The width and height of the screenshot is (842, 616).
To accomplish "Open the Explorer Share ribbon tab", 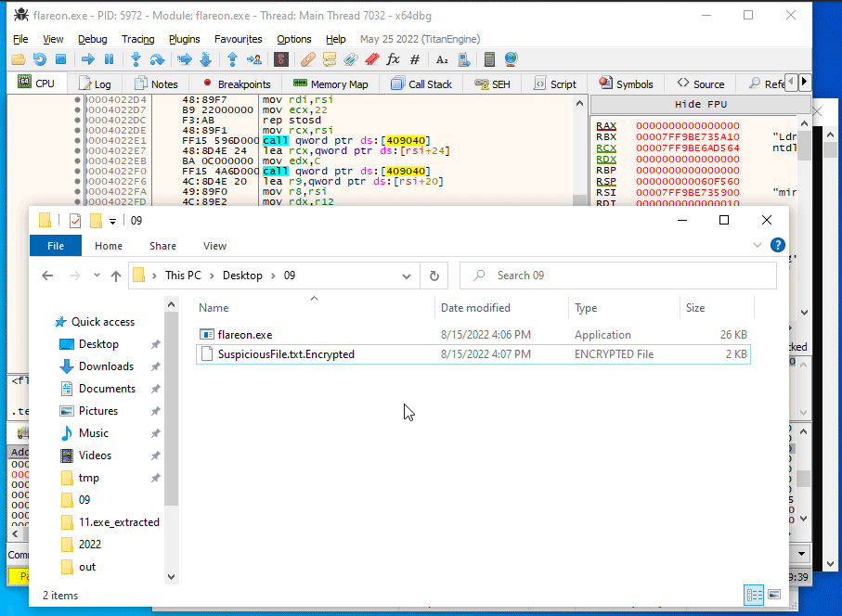I will [162, 246].
